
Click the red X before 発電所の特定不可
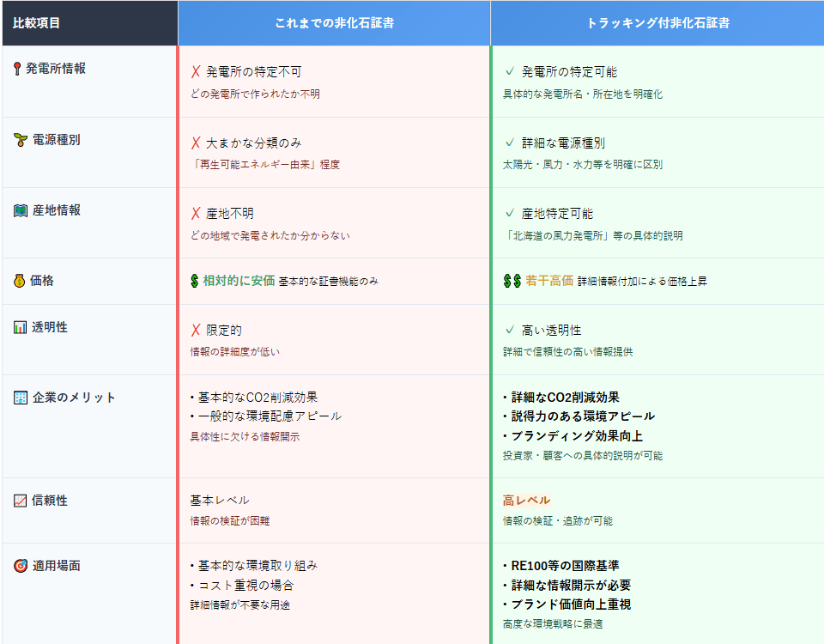point(196,72)
